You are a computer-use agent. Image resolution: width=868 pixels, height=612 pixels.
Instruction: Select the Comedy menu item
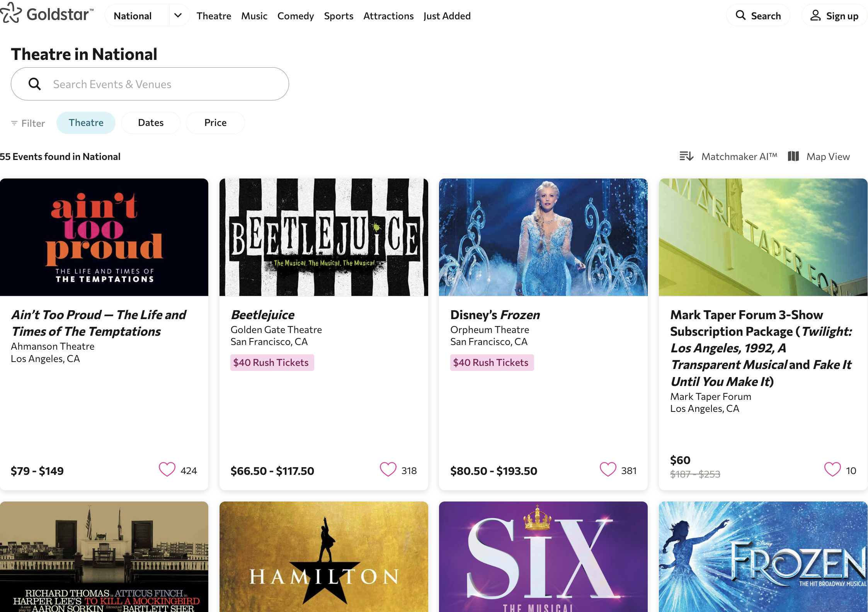pyautogui.click(x=296, y=15)
